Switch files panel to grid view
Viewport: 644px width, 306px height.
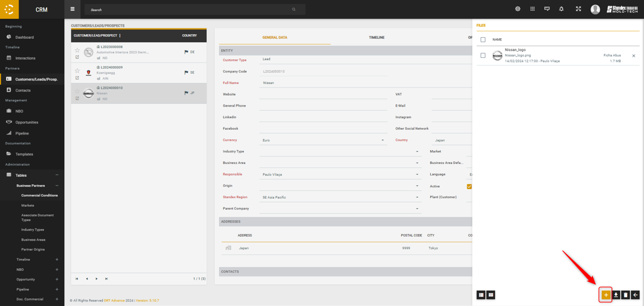(x=491, y=295)
